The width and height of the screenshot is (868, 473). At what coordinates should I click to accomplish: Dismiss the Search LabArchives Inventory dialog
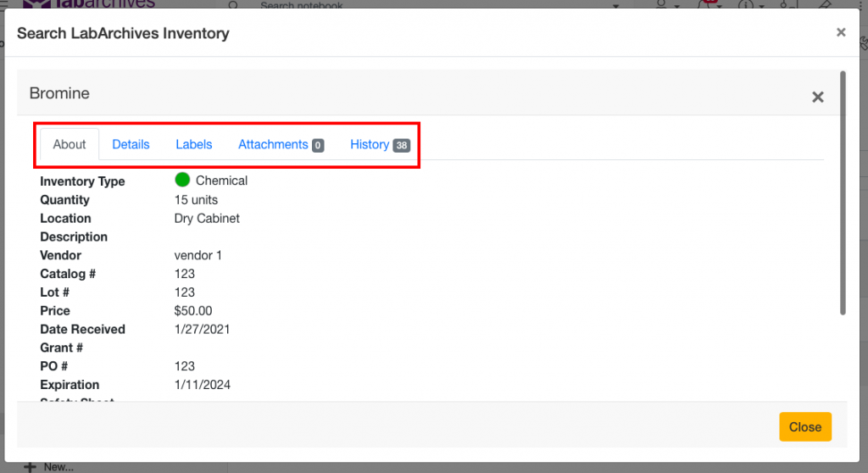pyautogui.click(x=841, y=33)
